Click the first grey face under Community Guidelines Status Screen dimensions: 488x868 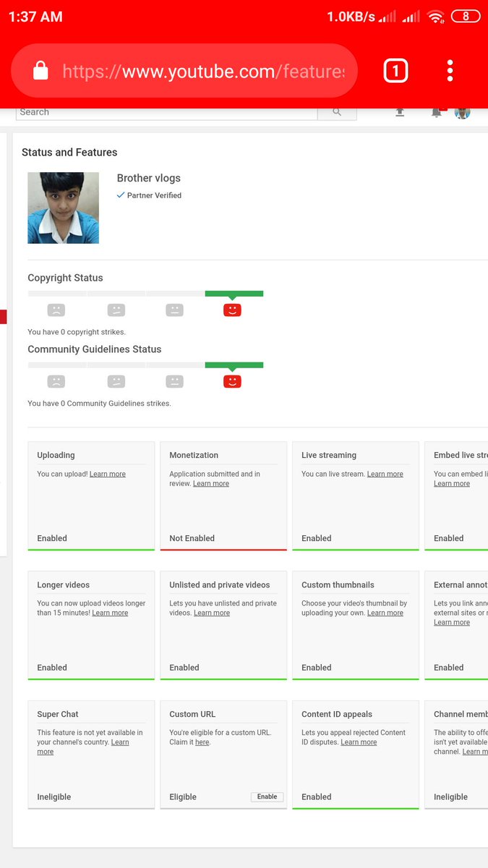pos(56,381)
